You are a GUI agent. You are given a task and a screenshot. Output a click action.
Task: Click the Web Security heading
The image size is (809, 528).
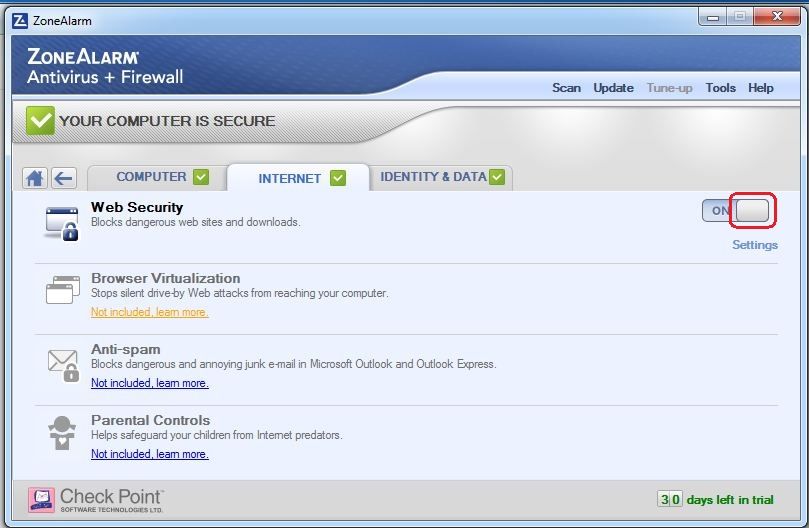click(x=137, y=207)
